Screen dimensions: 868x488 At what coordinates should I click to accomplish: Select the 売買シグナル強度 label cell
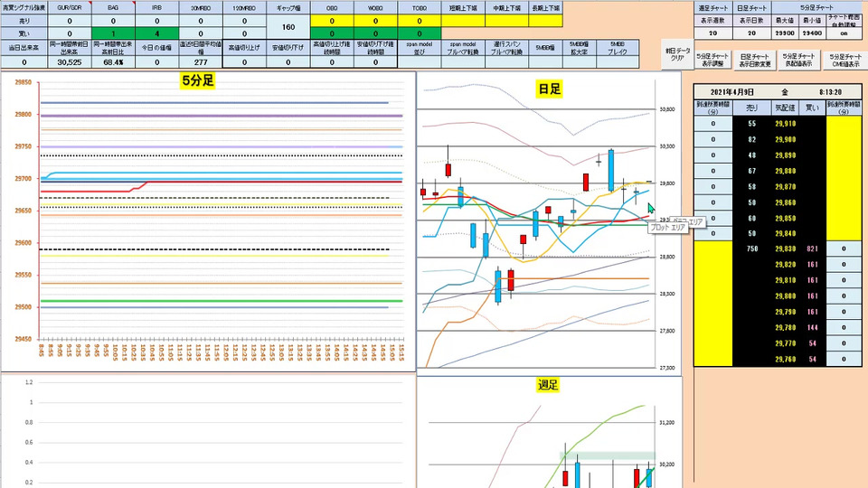pos(24,8)
